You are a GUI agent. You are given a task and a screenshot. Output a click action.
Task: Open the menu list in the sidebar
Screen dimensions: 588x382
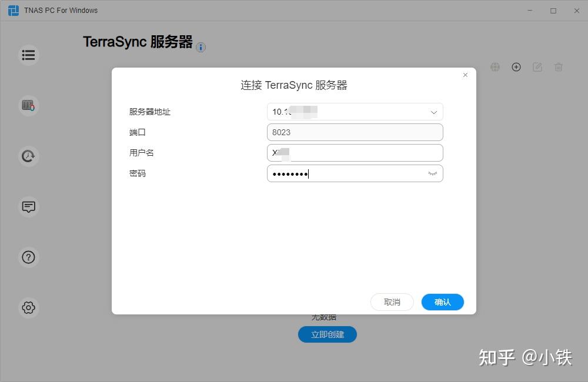click(28, 54)
